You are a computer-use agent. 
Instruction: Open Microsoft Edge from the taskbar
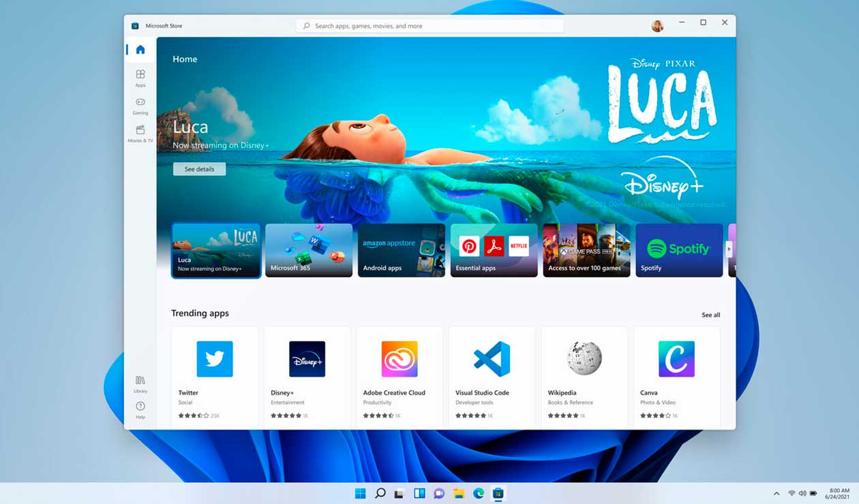pos(479,493)
